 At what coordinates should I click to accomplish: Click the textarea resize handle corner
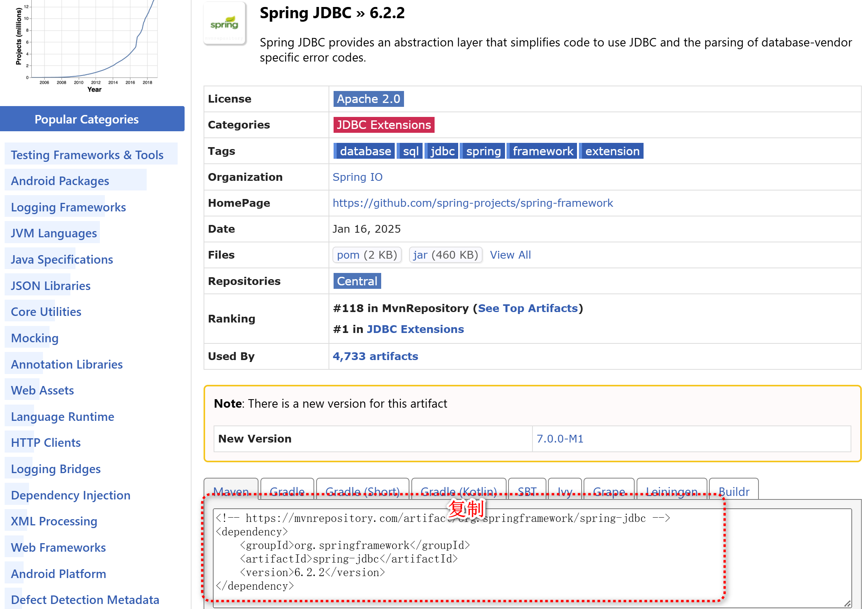point(847,603)
